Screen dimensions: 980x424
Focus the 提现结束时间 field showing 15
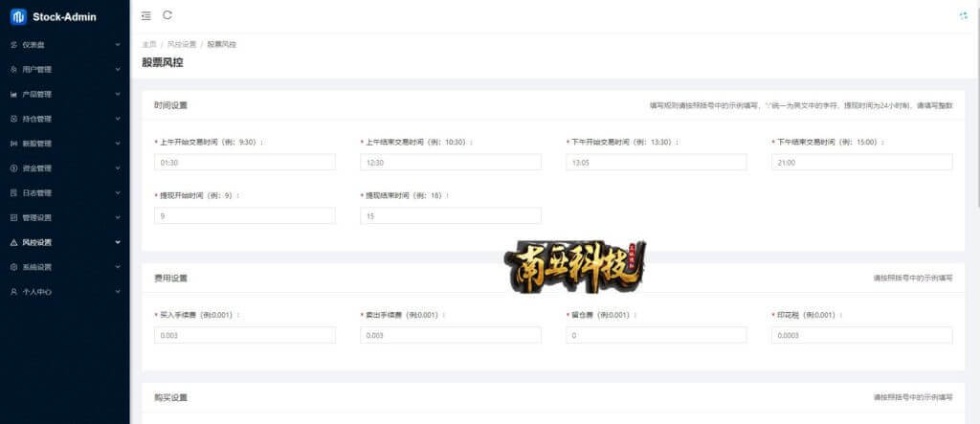451,215
